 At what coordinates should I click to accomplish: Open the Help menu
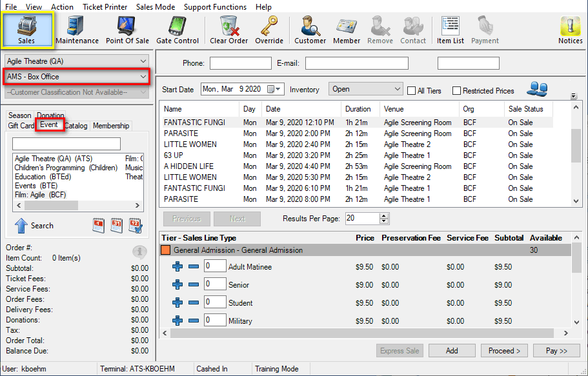click(263, 6)
